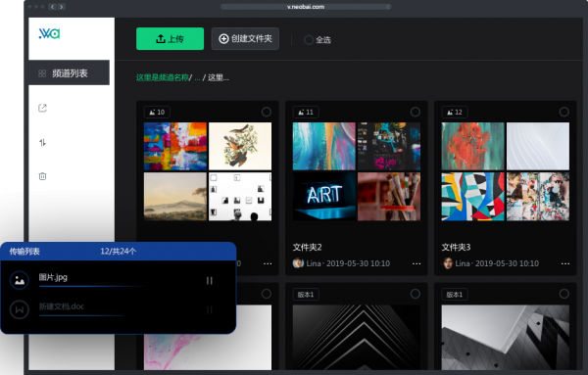The height and width of the screenshot is (375, 588).
Task: Open the transfer arrows icon in the sidebar
Action: click(x=42, y=142)
